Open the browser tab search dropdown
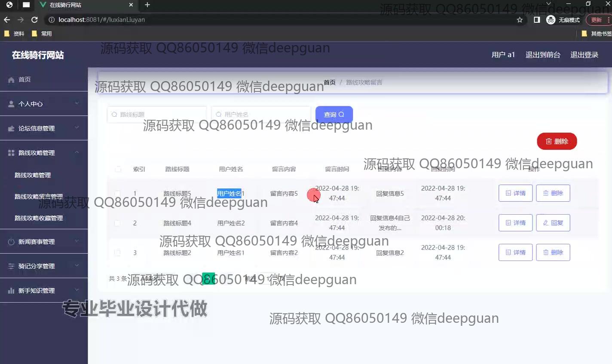Viewport: 612px width, 364px height. coord(548,4)
